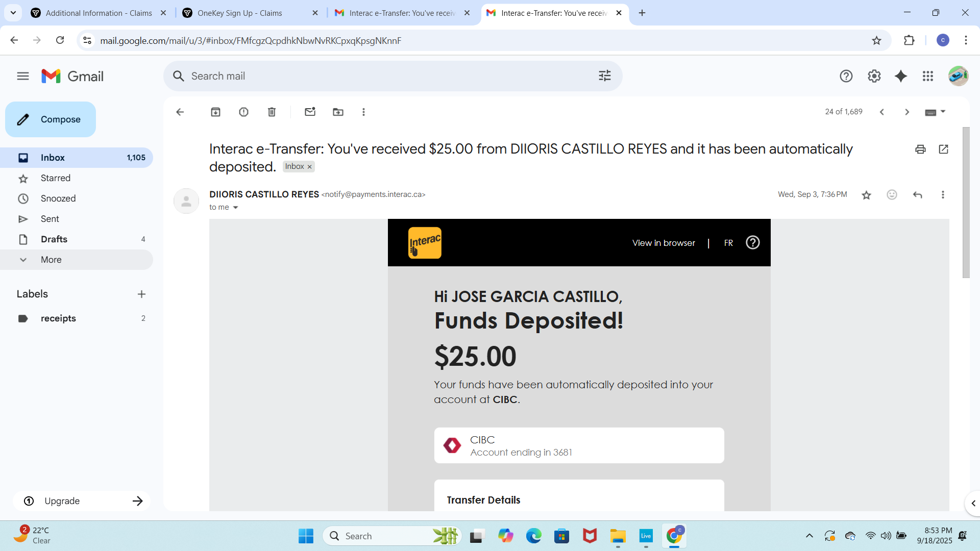Mark this email as unread
980x551 pixels.
tap(310, 112)
